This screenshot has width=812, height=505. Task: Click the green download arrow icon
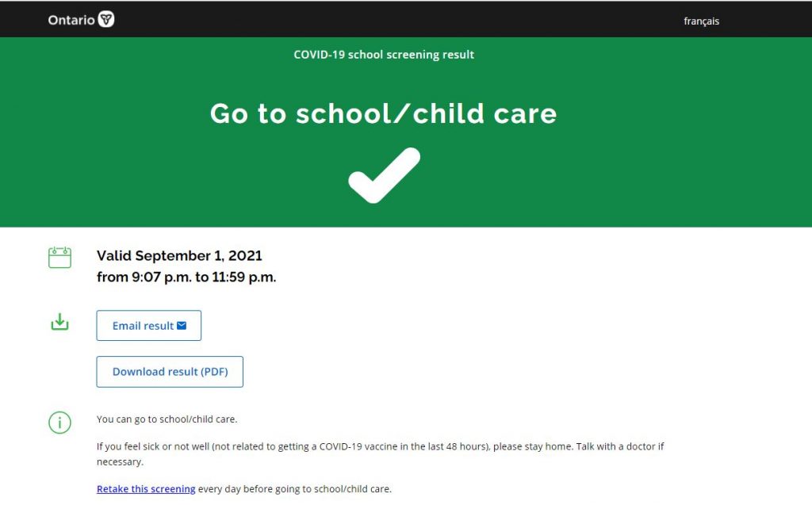point(59,322)
